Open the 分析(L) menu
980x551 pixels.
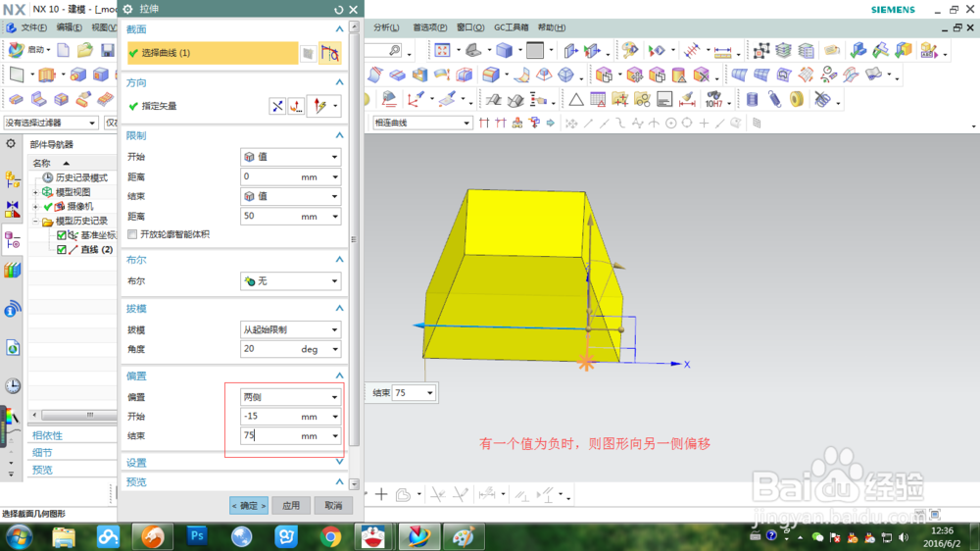point(386,27)
